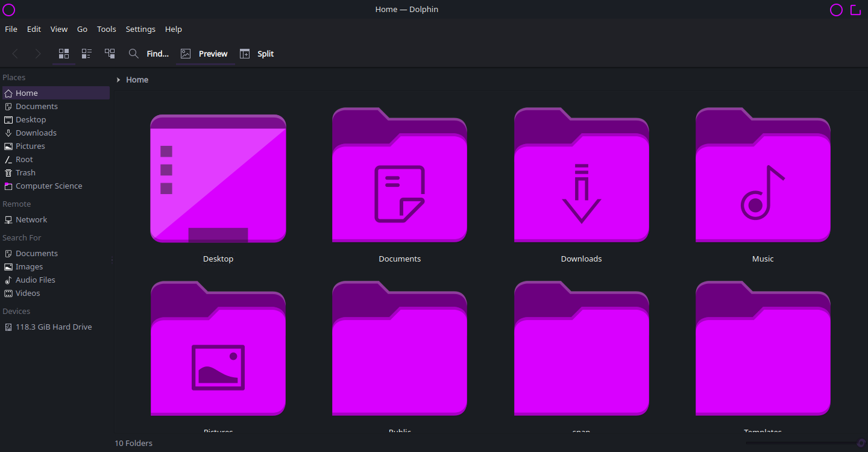
Task: Search for Documents in Search For section
Action: point(56,253)
